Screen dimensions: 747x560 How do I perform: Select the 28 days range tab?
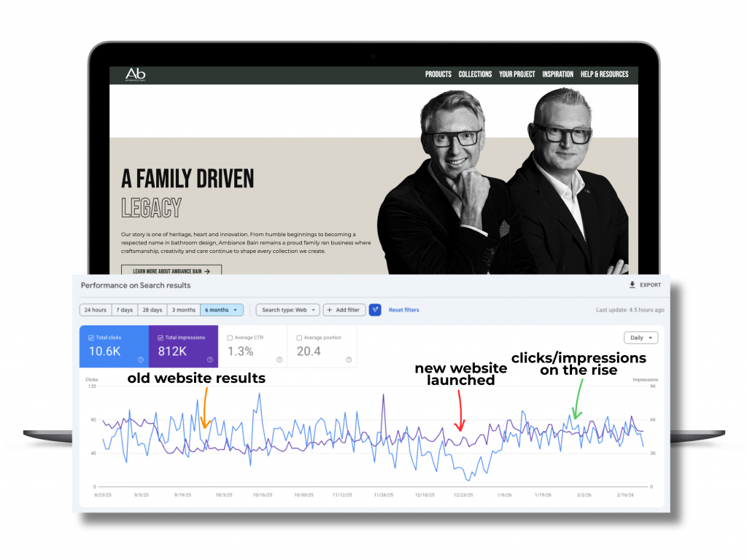(152, 310)
